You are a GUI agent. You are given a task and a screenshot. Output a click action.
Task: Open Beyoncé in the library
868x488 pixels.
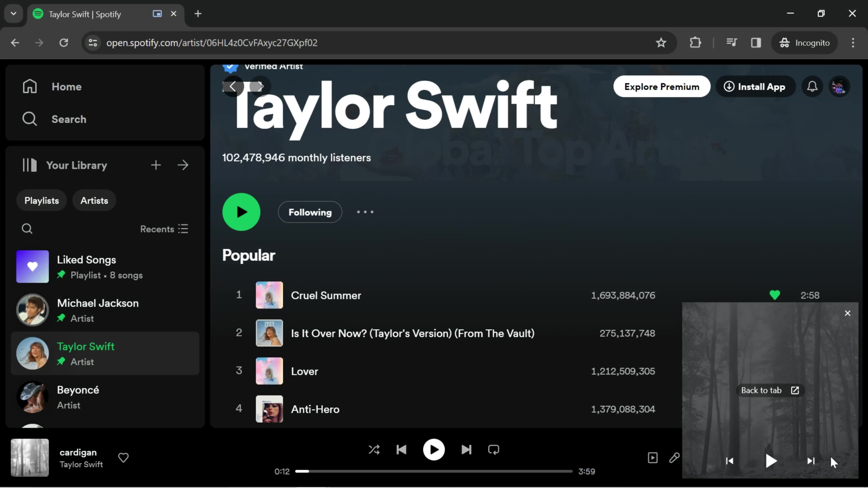click(x=105, y=397)
